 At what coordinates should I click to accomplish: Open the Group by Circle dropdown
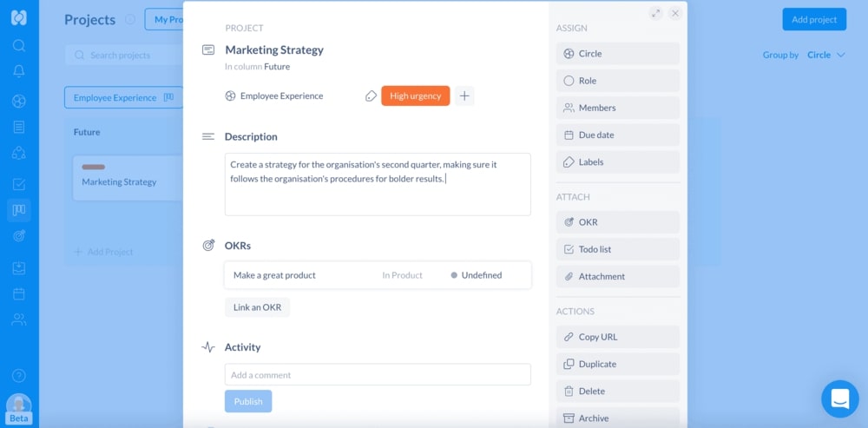tap(826, 55)
